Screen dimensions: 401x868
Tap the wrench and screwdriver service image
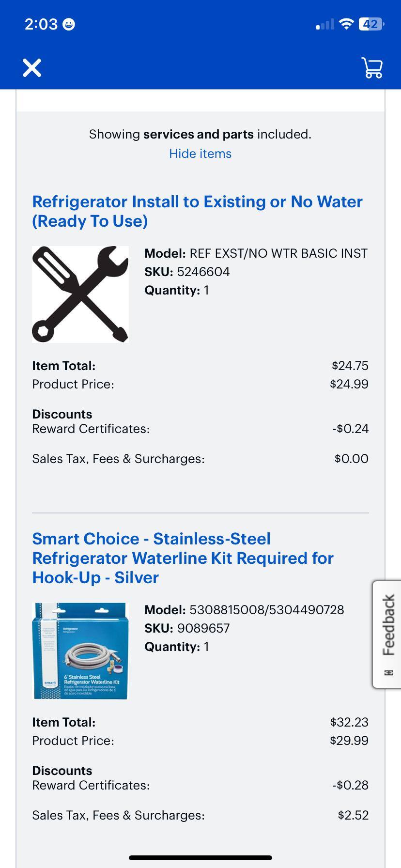[80, 294]
